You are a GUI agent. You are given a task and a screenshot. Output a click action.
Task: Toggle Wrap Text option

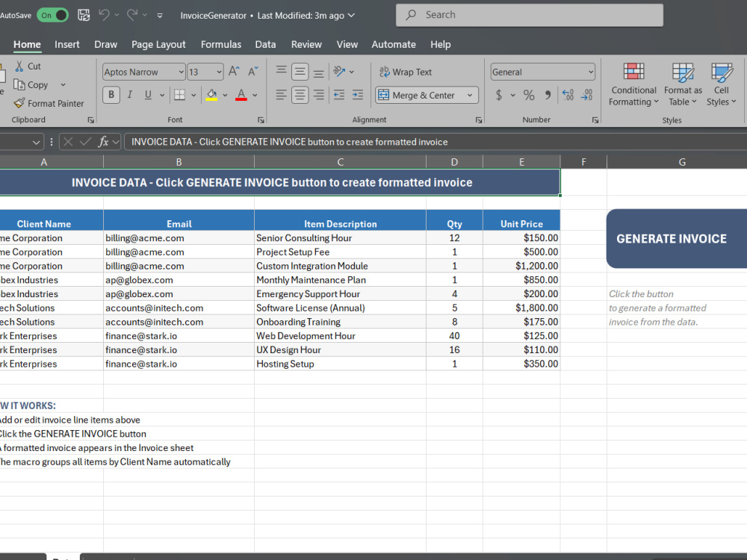click(406, 72)
